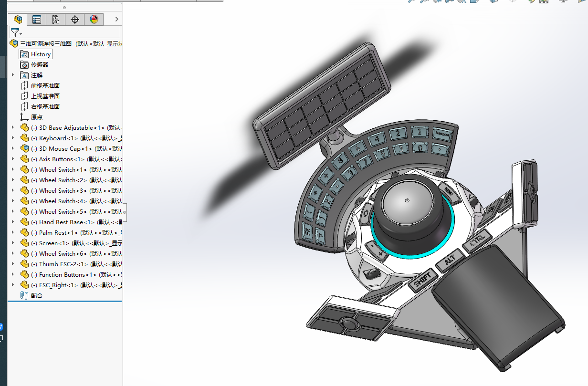The height and width of the screenshot is (386, 588).
Task: Expand the Hand Rest Base<1> node
Action: pyautogui.click(x=13, y=222)
